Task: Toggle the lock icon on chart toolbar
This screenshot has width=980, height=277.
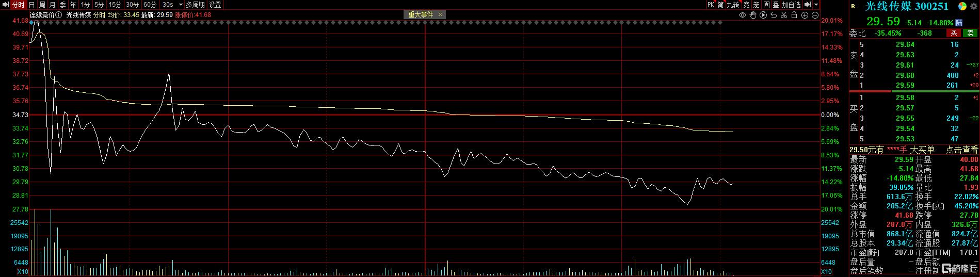Action: pos(794,15)
